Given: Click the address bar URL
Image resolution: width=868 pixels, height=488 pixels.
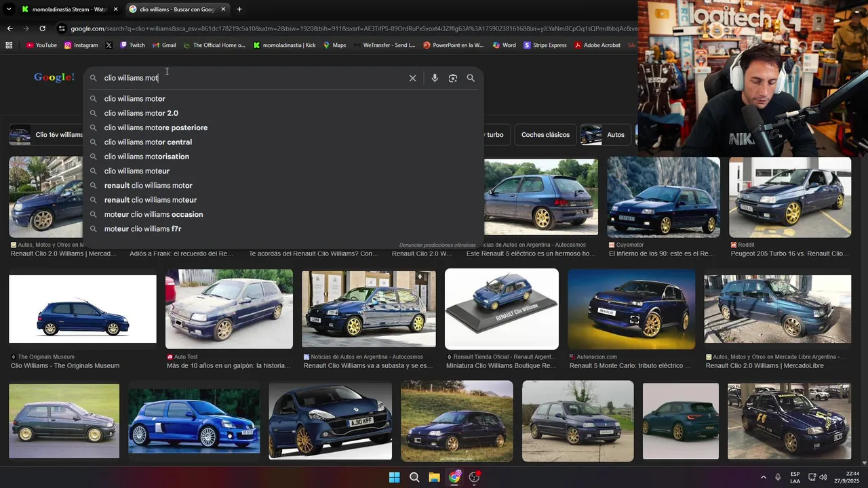Looking at the screenshot, I should 353,28.
